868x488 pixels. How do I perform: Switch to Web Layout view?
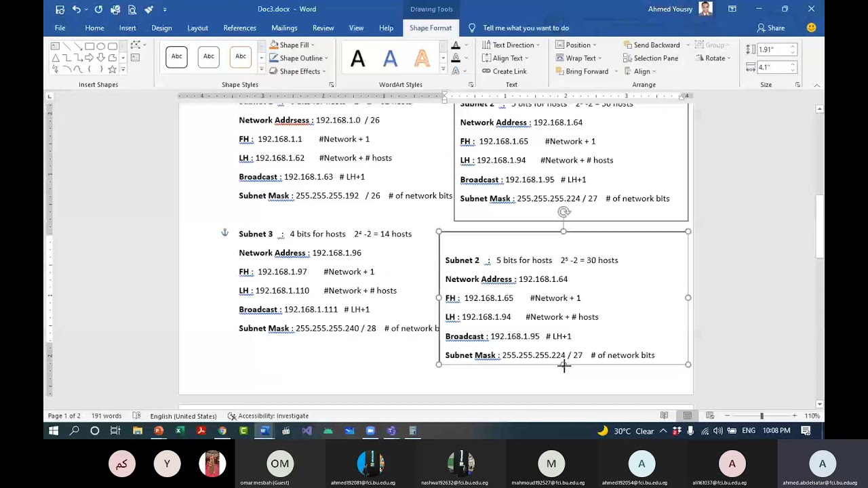coord(710,415)
